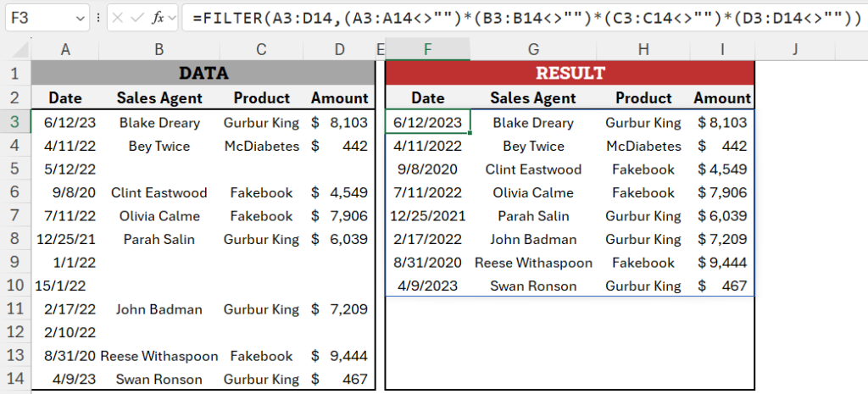Click the gray DATA header cell
Viewport: 868px width, 394px height.
(203, 73)
